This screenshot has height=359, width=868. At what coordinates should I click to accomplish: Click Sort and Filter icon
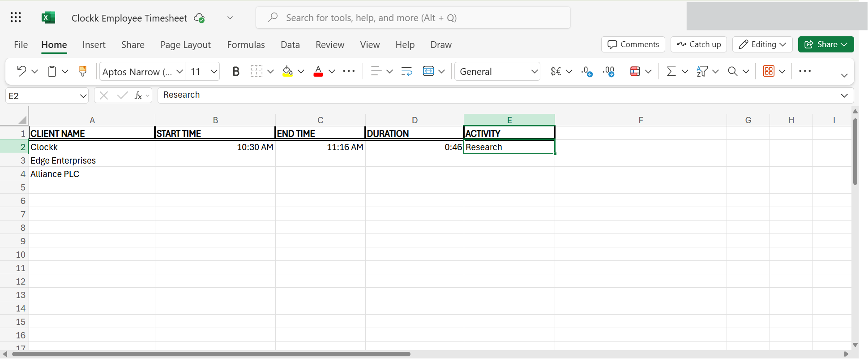pyautogui.click(x=702, y=71)
